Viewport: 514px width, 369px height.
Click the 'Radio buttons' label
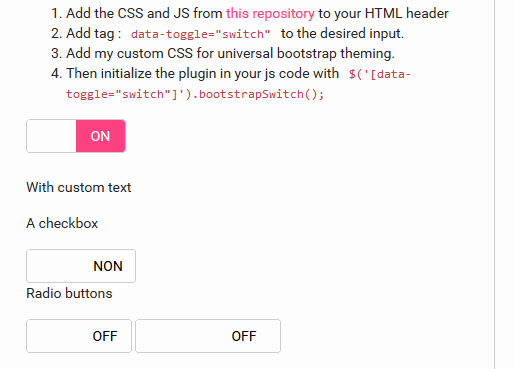(69, 293)
